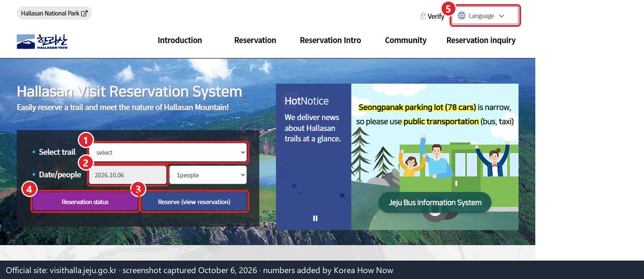Click the Reservation status button

click(x=85, y=202)
